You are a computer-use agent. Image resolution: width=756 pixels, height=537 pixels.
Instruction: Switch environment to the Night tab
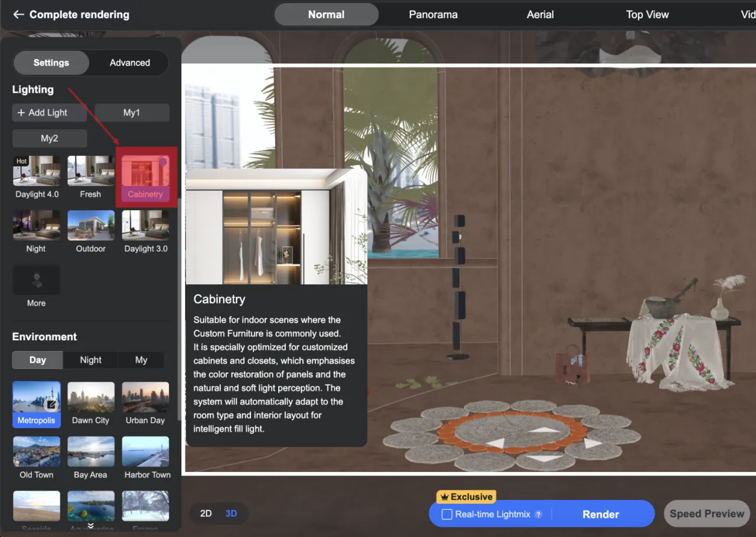point(90,360)
